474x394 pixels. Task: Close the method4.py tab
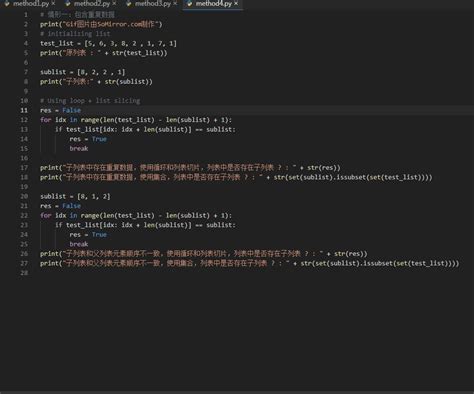point(236,4)
